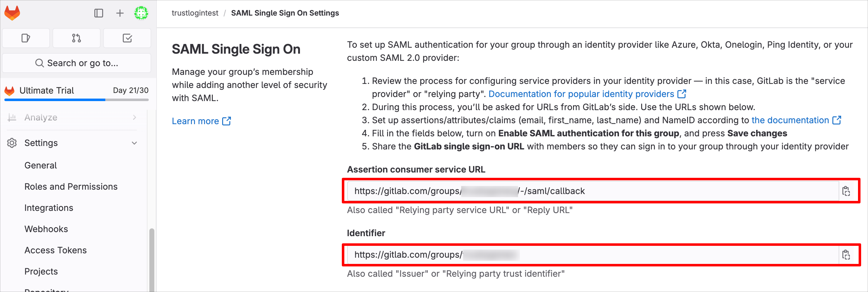The width and height of the screenshot is (868, 292).
Task: Go to Roles and Permissions
Action: (71, 187)
